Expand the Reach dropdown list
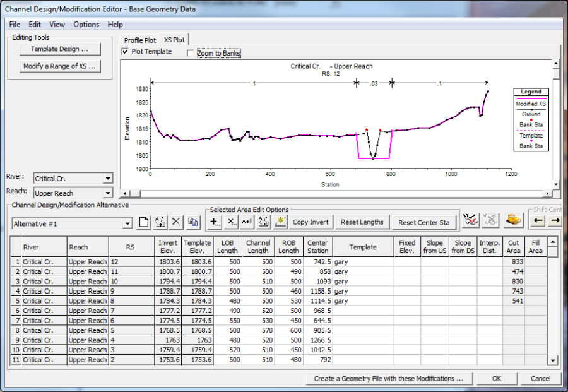 pyautogui.click(x=108, y=193)
